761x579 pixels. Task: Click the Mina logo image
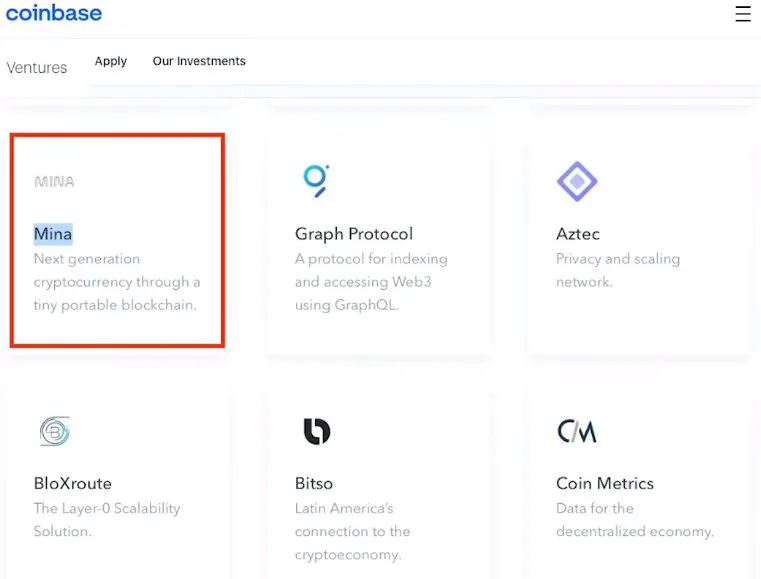tap(54, 182)
